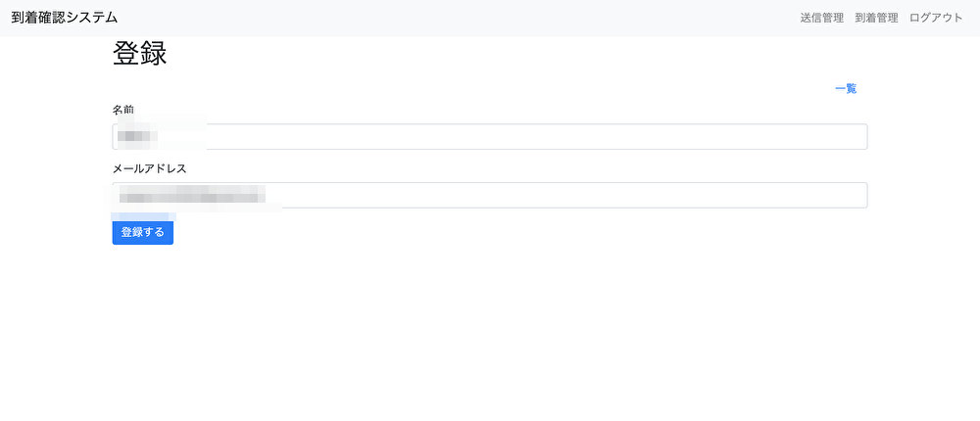The image size is (980, 421).
Task: Click the 到着確認システム brand title
Action: coord(65,18)
